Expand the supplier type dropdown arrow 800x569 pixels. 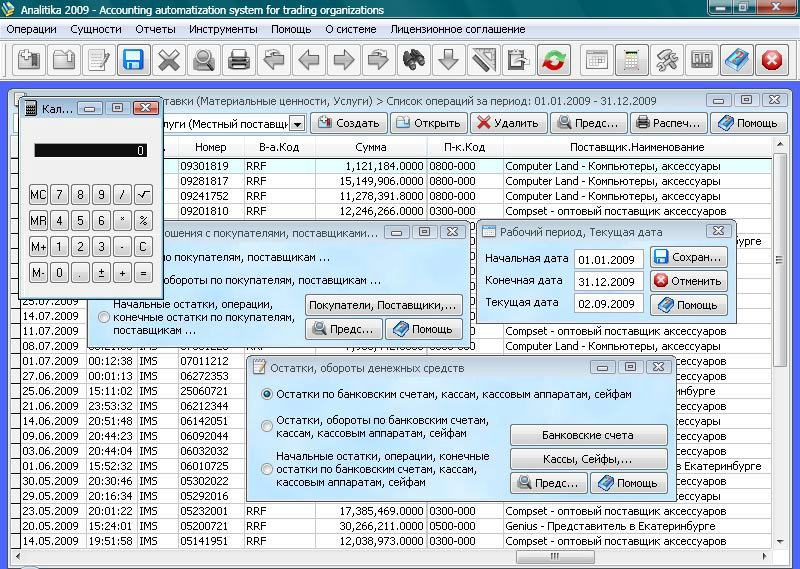(297, 123)
